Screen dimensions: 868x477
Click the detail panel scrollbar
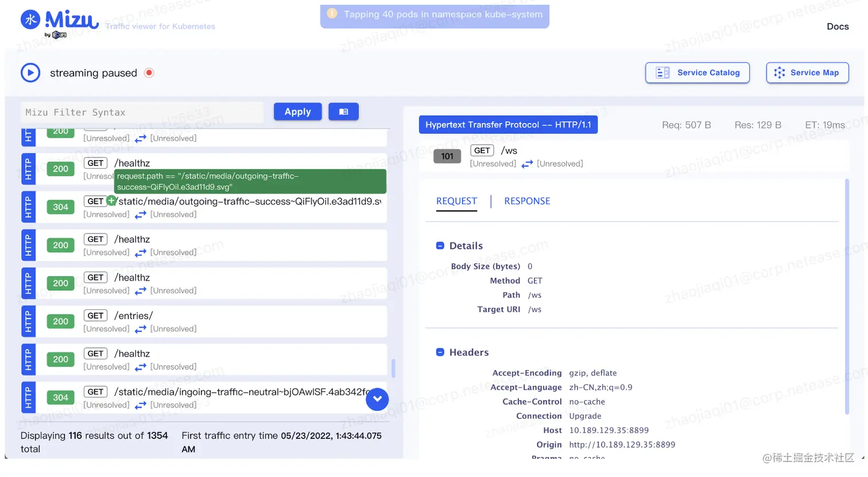coord(847,296)
